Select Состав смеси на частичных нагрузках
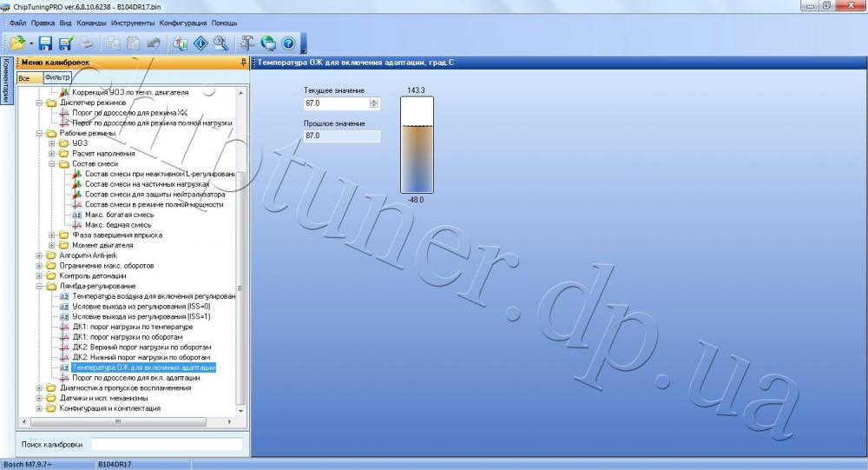Image resolution: width=868 pixels, height=470 pixels. coord(148,184)
